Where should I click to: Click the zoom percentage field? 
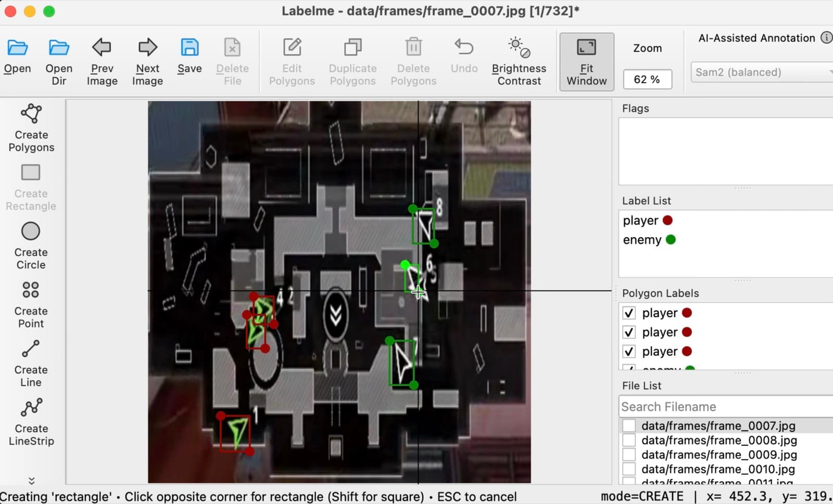pyautogui.click(x=647, y=79)
